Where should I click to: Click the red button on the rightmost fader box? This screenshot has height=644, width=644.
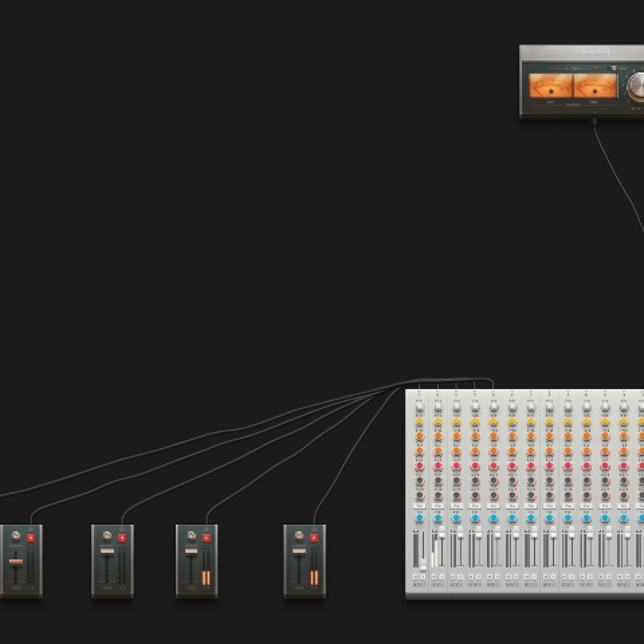(314, 538)
